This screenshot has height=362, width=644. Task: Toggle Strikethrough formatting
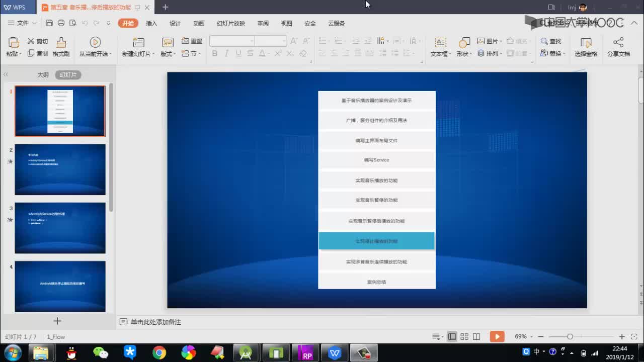tap(250, 53)
